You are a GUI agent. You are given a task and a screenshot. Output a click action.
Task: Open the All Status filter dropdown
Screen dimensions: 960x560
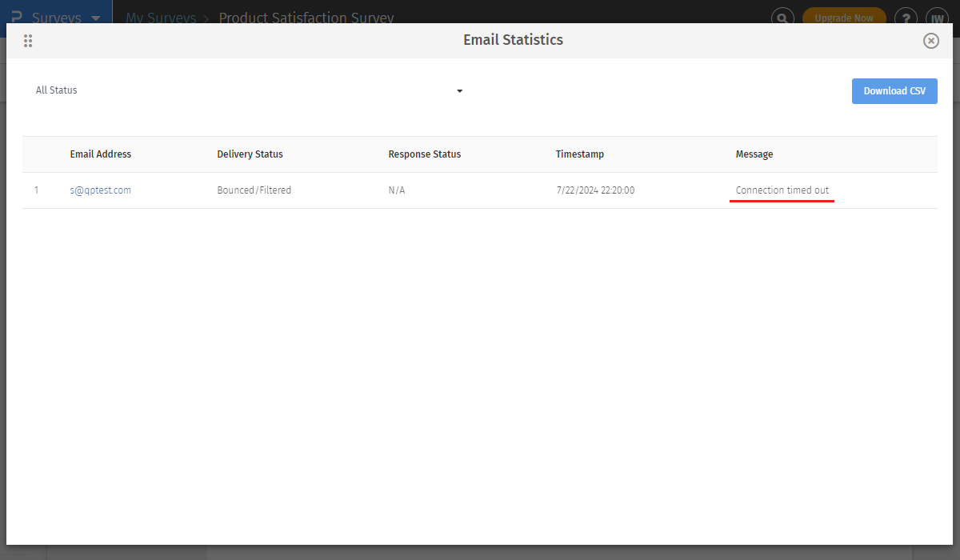[250, 90]
